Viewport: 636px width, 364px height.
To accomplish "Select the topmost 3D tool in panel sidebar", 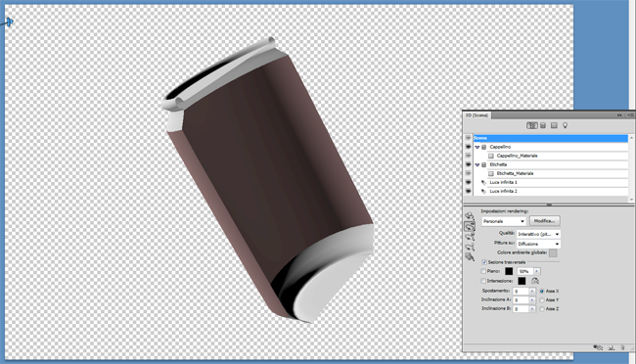I will [x=470, y=216].
